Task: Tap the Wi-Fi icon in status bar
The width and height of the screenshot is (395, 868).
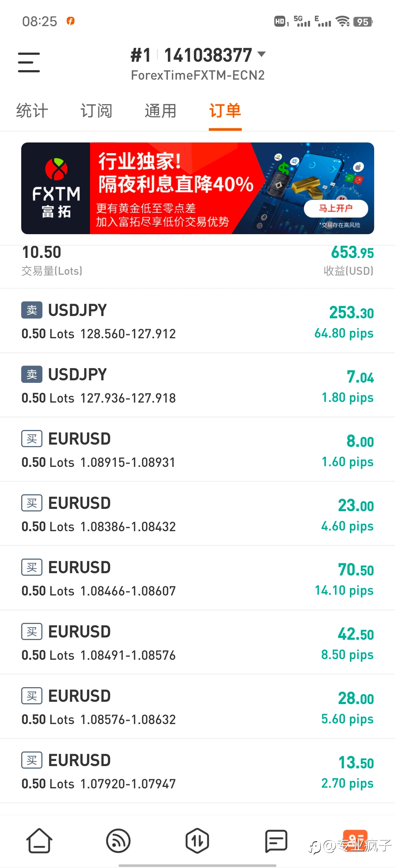Action: tap(343, 22)
